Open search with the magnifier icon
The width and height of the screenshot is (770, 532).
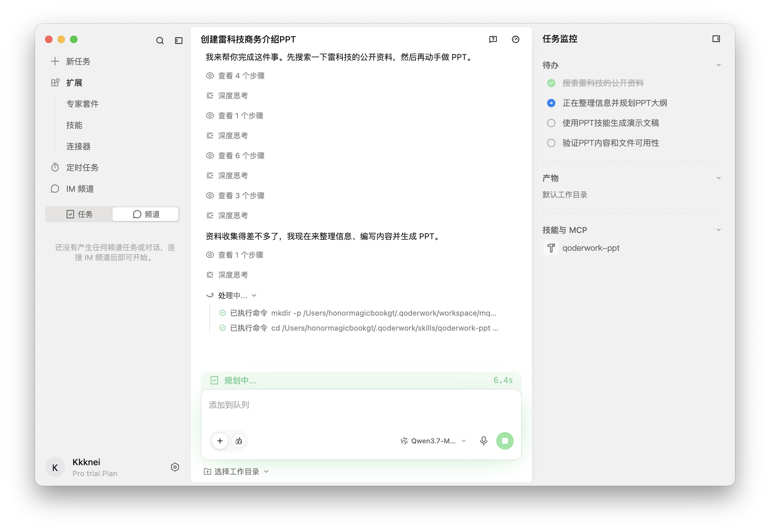160,41
